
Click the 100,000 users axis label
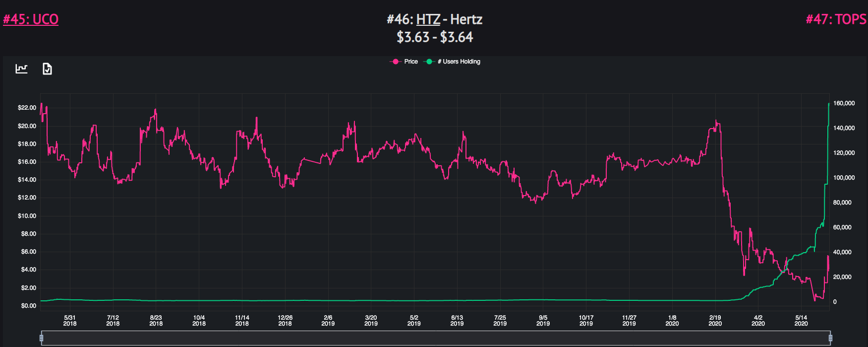[844, 178]
